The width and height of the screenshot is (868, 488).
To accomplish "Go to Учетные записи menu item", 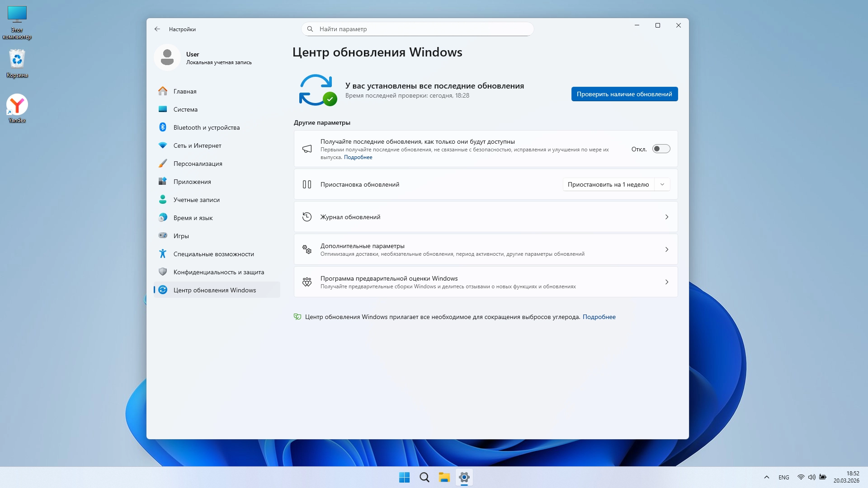I will point(196,200).
